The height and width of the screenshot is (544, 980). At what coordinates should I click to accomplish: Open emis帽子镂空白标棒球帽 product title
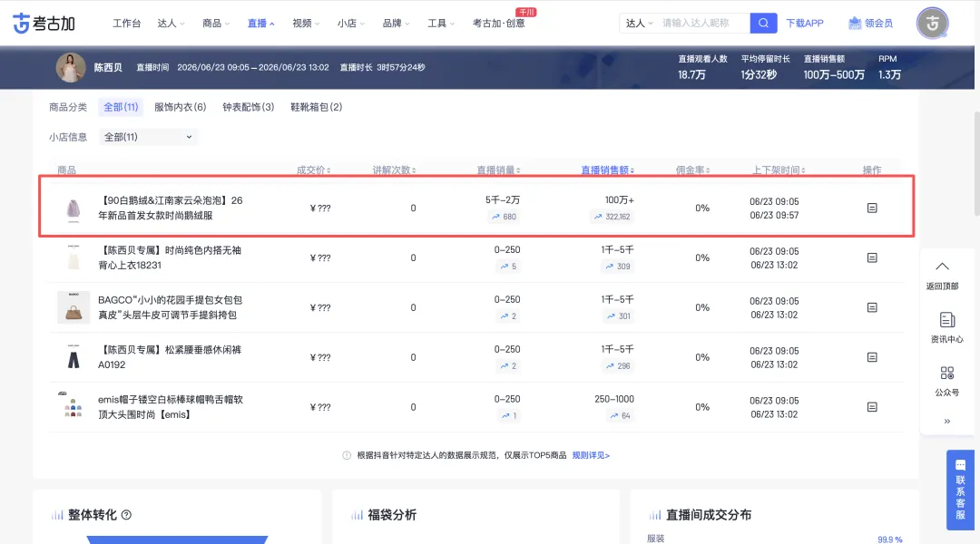click(170, 406)
